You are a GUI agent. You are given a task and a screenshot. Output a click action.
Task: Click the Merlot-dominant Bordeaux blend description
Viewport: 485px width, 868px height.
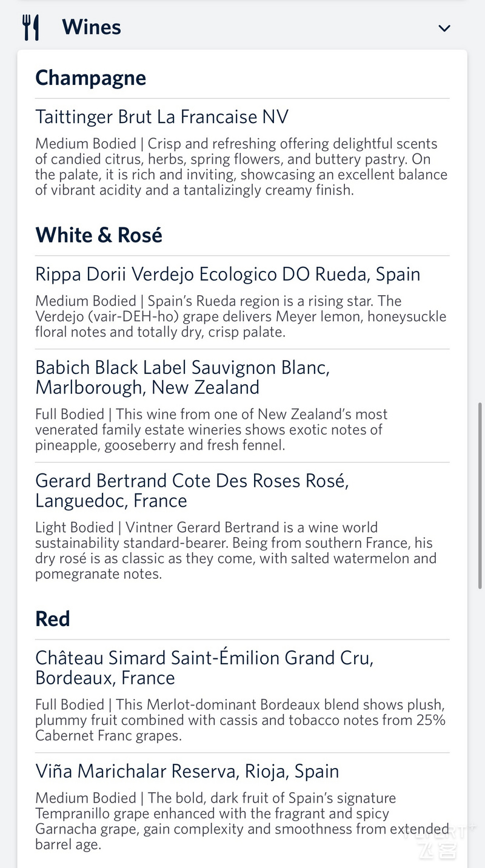point(241,720)
